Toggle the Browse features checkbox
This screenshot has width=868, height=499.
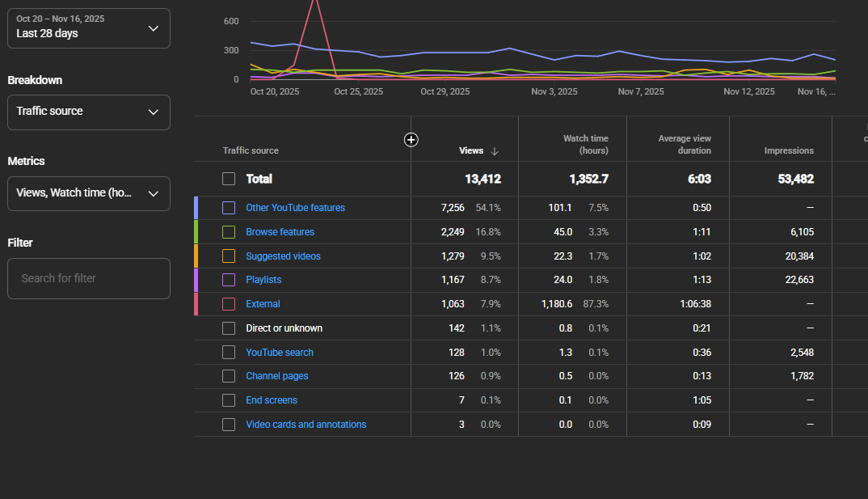(229, 232)
